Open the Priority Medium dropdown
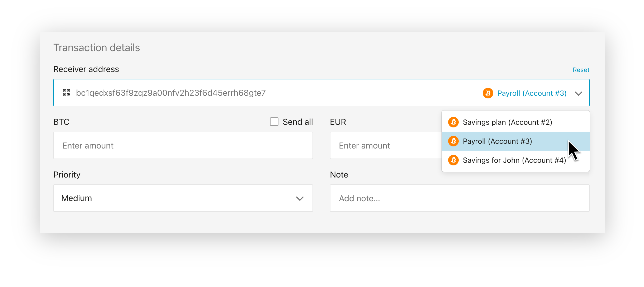The height and width of the screenshot is (287, 644). [x=183, y=198]
